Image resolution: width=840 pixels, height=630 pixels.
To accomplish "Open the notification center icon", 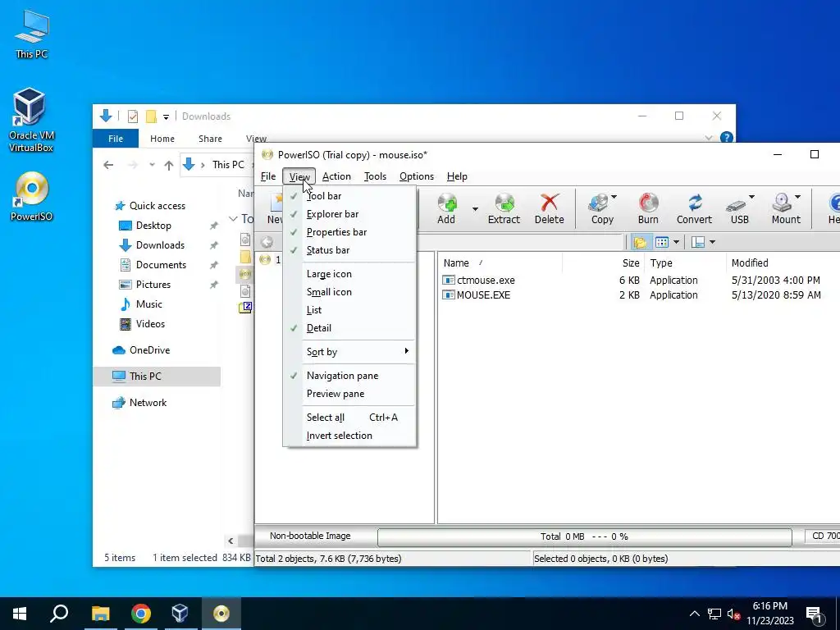I will coord(815,614).
